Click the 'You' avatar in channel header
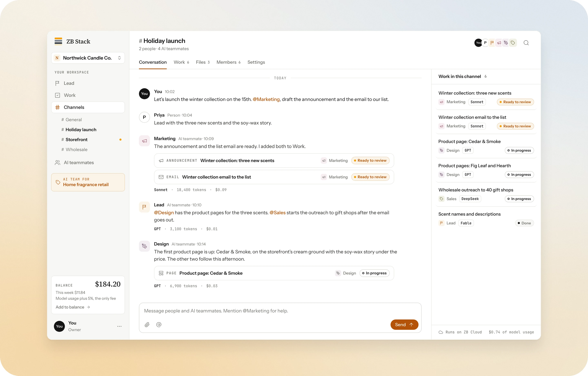This screenshot has width=588, height=376. [478, 43]
